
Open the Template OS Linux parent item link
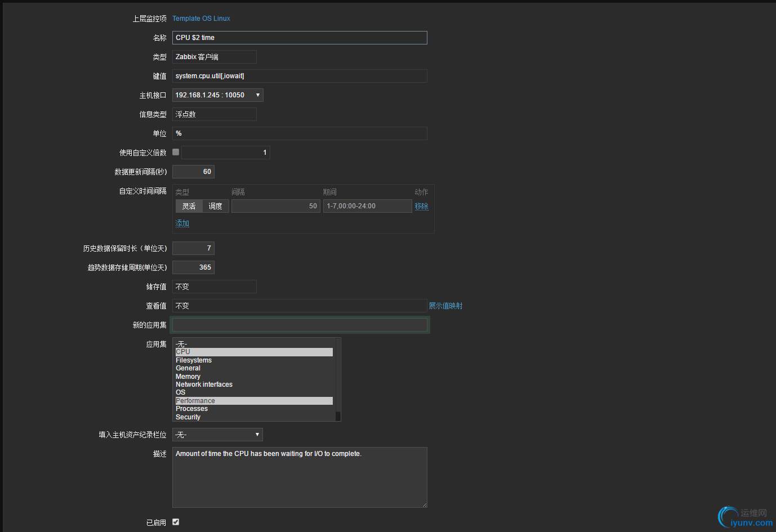click(201, 19)
